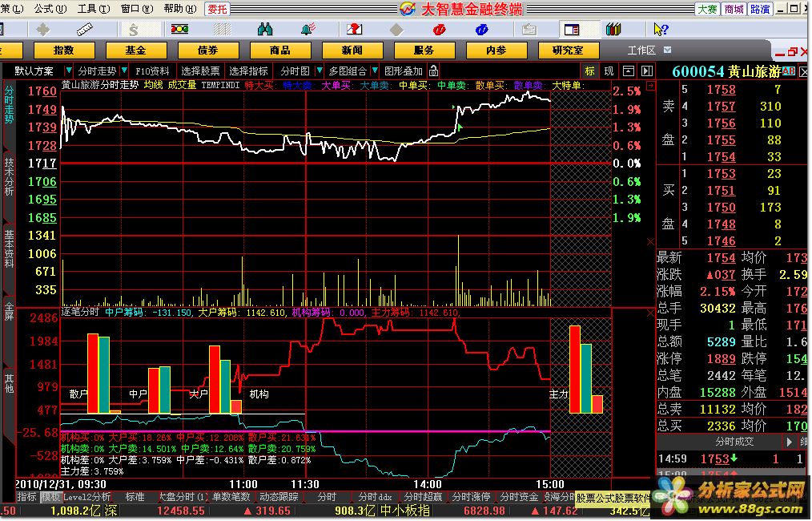
Task: Click the 新闻 category button
Action: click(x=352, y=50)
